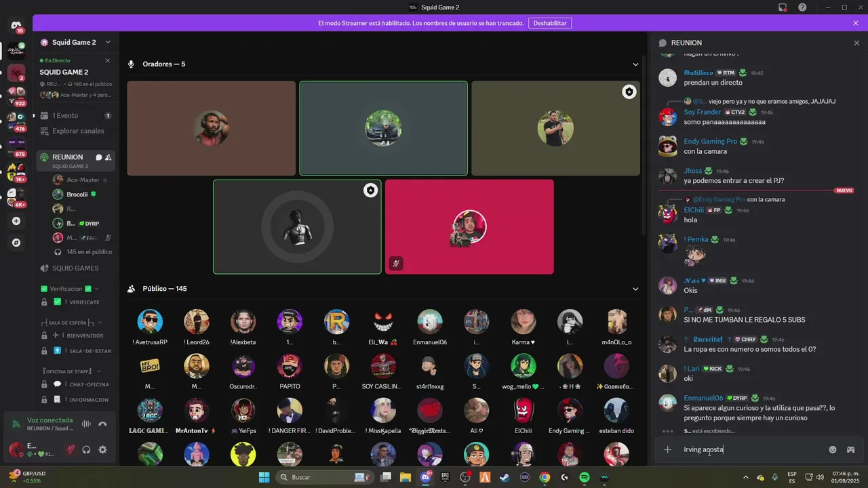Dismiss the Streamer mode banner
The width and height of the screenshot is (868, 488).
(x=856, y=23)
